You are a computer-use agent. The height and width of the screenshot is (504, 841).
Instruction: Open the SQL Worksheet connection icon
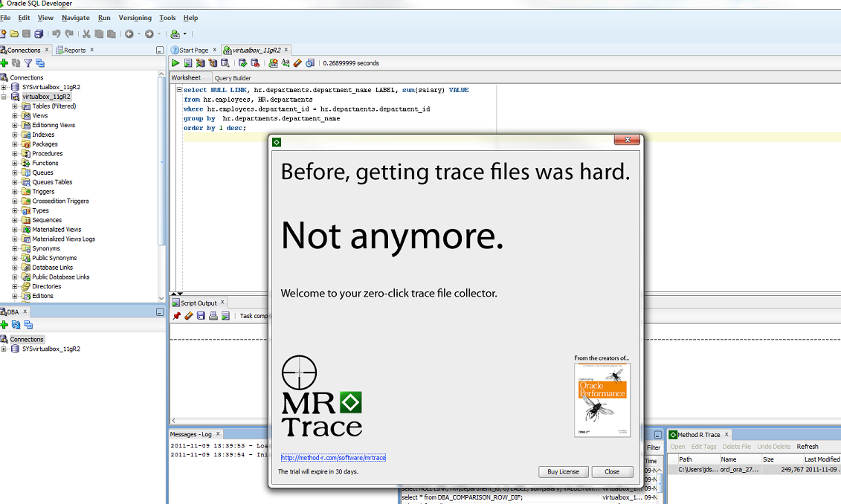pyautogui.click(x=175, y=33)
